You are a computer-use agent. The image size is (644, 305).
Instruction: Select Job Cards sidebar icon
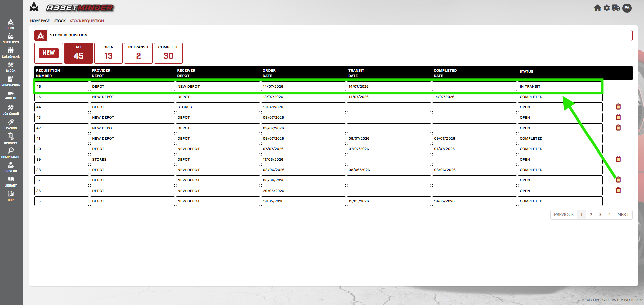click(11, 110)
